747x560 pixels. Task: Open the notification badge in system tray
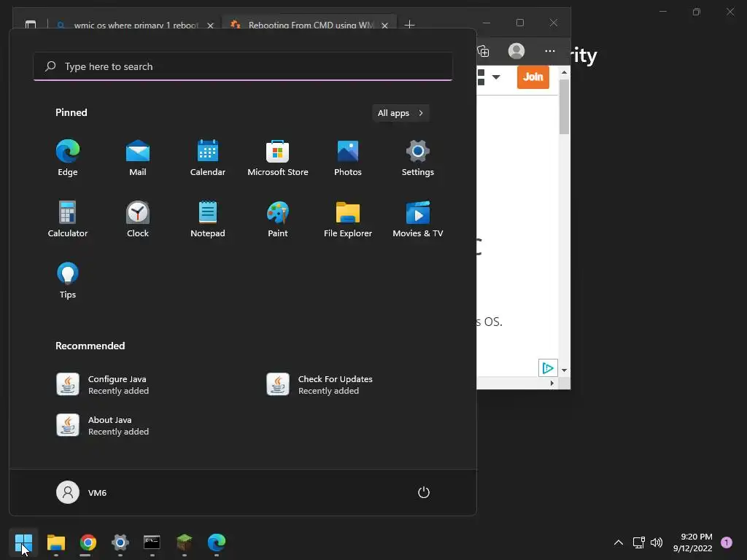tap(727, 542)
